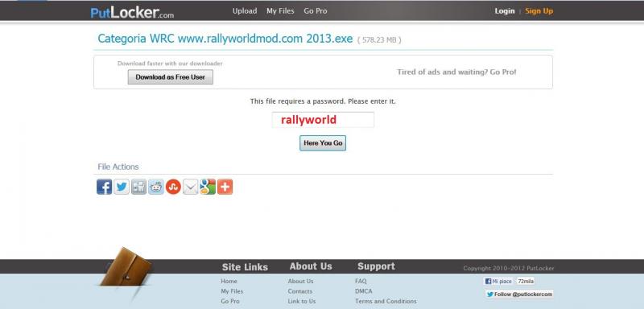The image size is (644, 309).
Task: Share file on Facebook icon
Action: coord(105,187)
